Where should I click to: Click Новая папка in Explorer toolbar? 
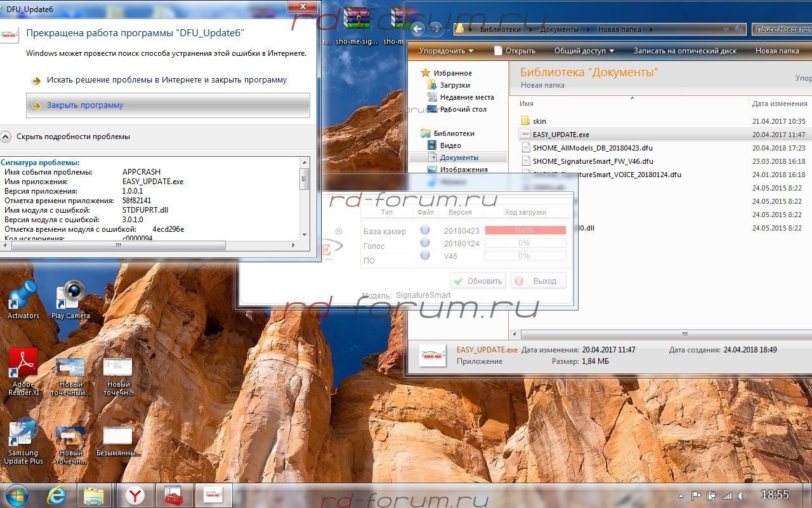[x=777, y=51]
